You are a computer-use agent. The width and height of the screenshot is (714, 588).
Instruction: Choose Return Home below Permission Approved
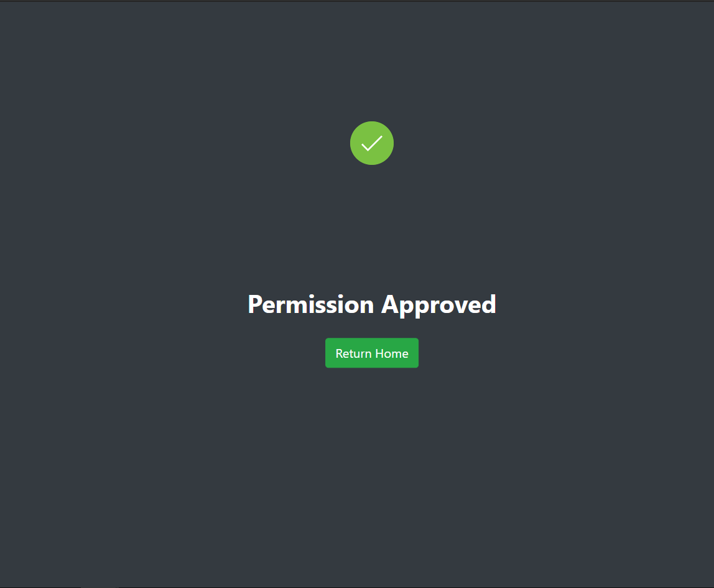tap(371, 353)
